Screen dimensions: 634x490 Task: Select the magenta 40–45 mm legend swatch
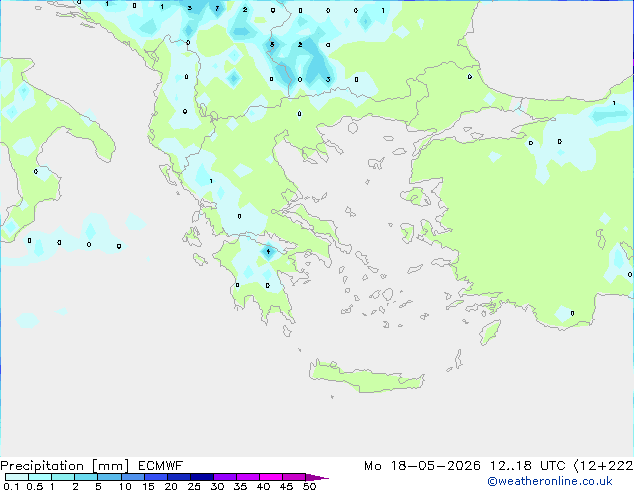pos(271,477)
